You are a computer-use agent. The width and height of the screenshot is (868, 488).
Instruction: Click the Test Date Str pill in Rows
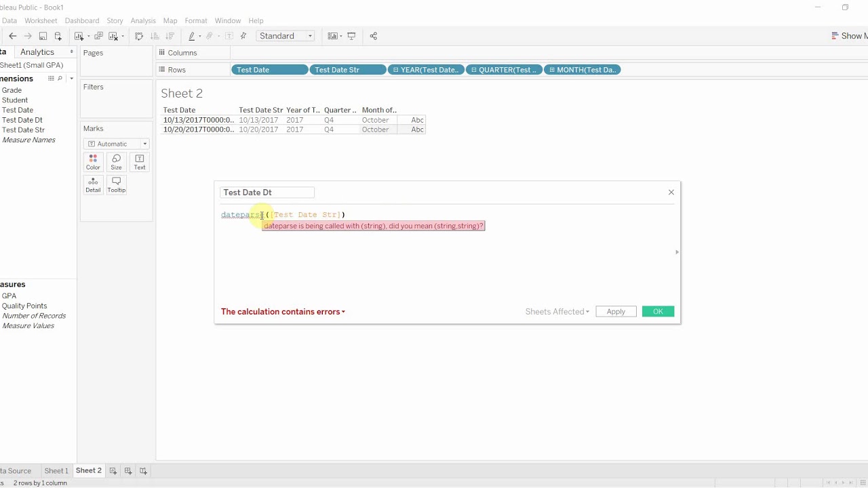[x=348, y=70]
